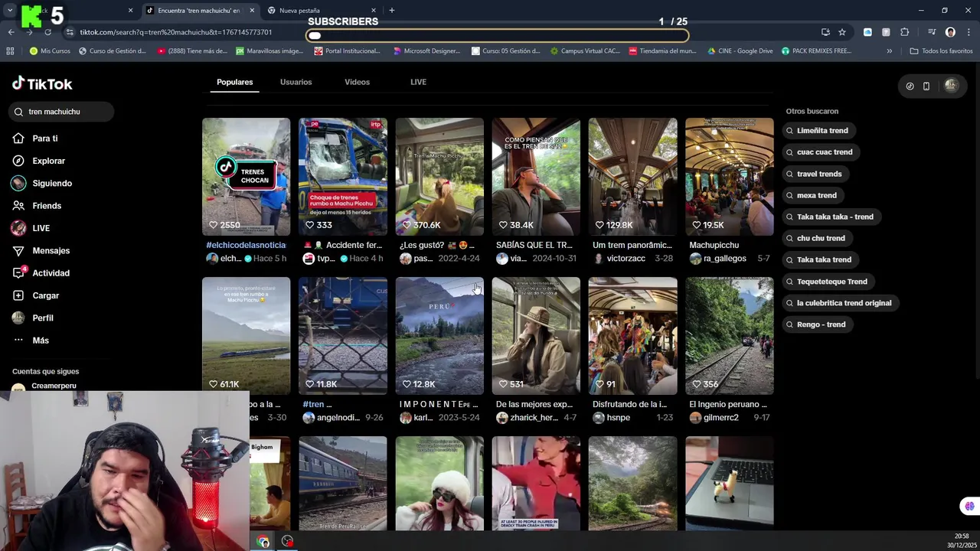Image resolution: width=980 pixels, height=551 pixels.
Task: Open the CINE - Google Drive bookmark
Action: (740, 51)
